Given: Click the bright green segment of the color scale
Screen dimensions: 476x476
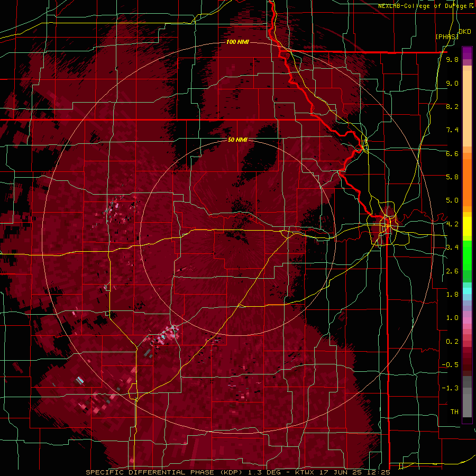Looking at the screenshot, I should point(467,255).
